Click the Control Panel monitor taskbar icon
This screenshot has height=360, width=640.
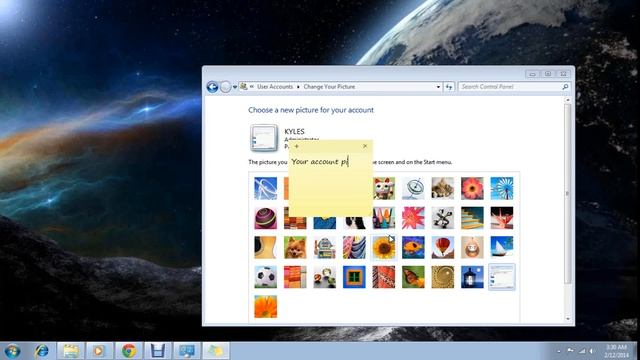click(187, 351)
